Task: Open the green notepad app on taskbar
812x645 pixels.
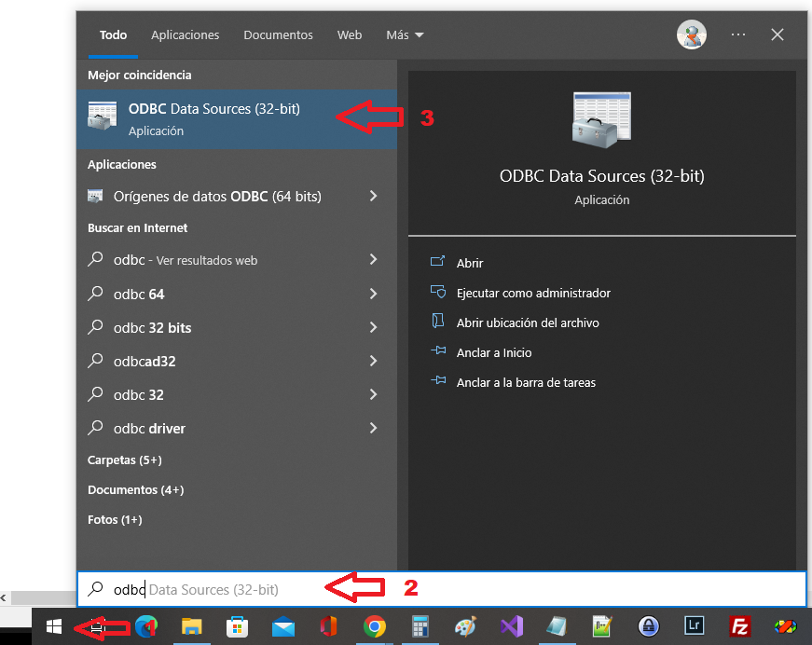Action: pos(603,627)
